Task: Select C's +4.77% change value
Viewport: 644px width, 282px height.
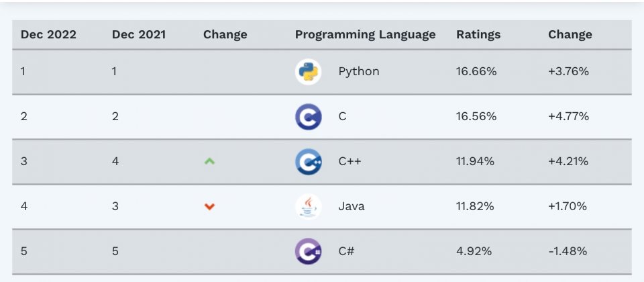Action: click(x=568, y=116)
